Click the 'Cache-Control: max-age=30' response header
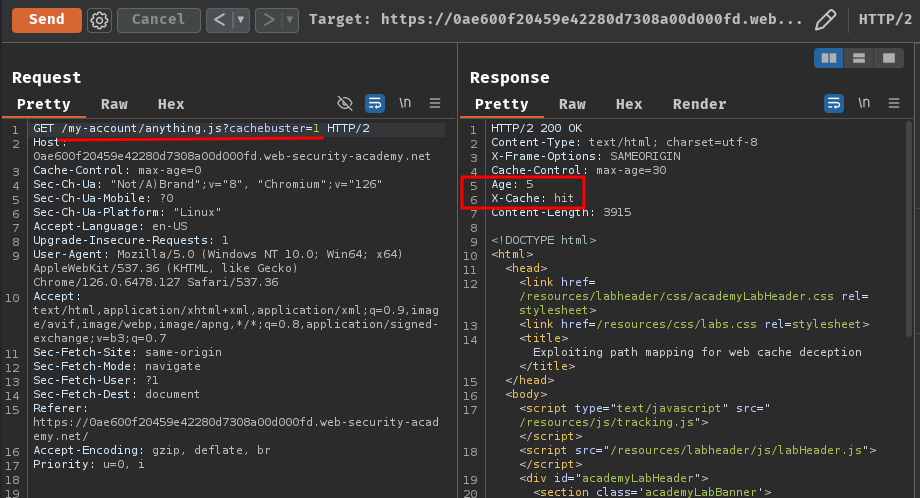Screen dimensions: 920x498 point(579,170)
